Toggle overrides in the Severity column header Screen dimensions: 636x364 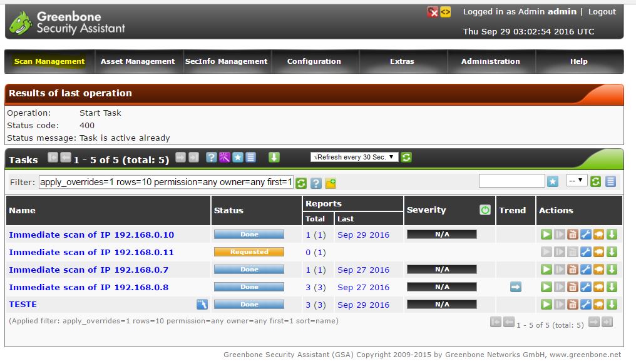click(x=485, y=210)
